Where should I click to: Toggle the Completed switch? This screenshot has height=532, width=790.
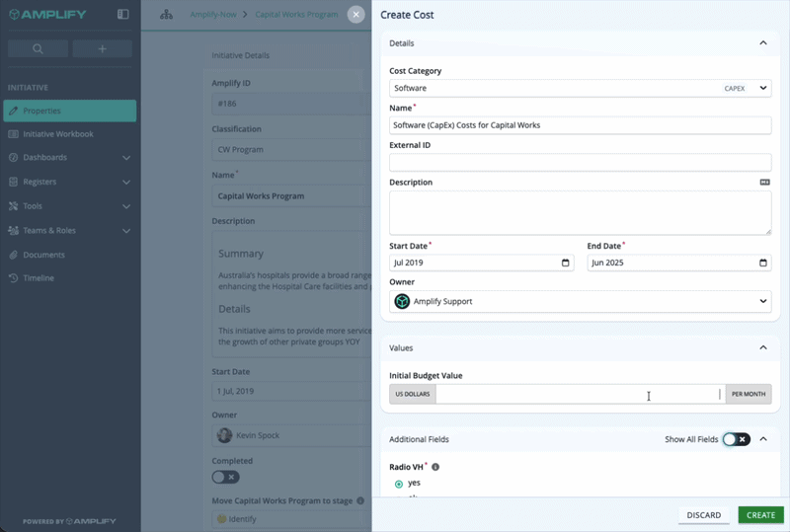pyautogui.click(x=225, y=477)
